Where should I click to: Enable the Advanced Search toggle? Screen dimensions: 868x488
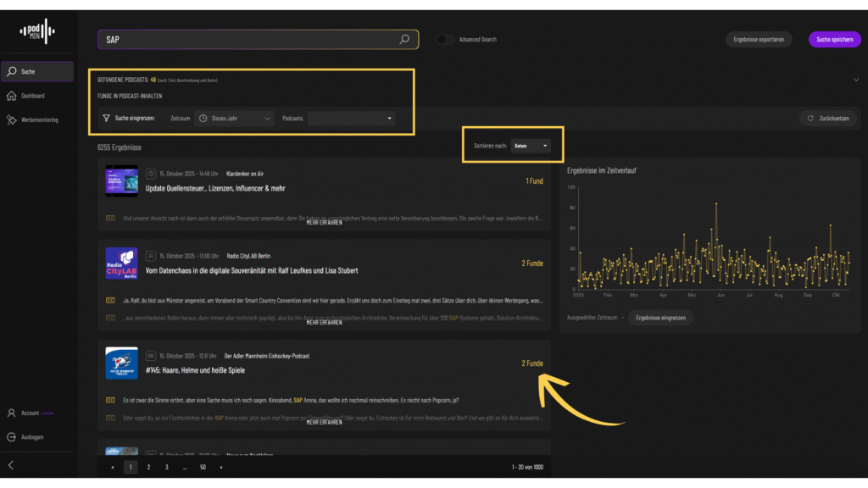445,39
